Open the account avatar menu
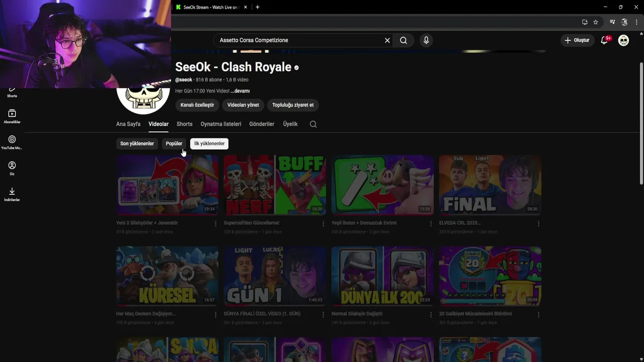The width and height of the screenshot is (644, 362). 623,40
